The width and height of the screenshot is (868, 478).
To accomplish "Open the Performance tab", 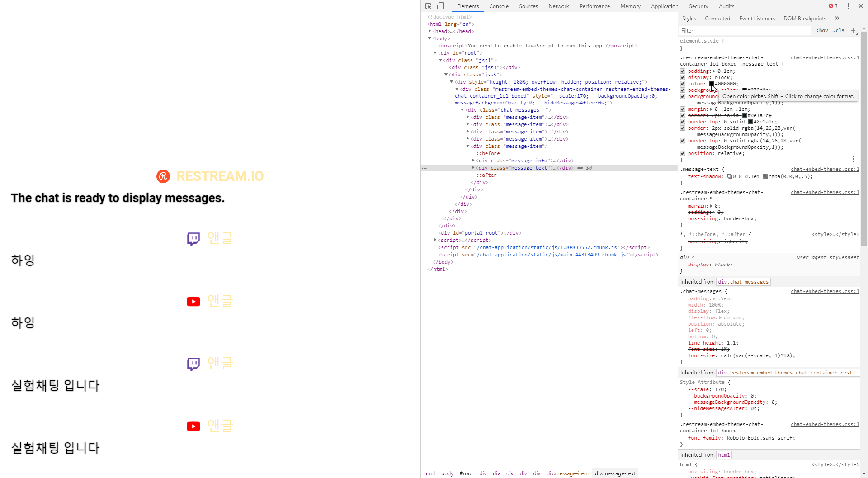I will point(595,6).
